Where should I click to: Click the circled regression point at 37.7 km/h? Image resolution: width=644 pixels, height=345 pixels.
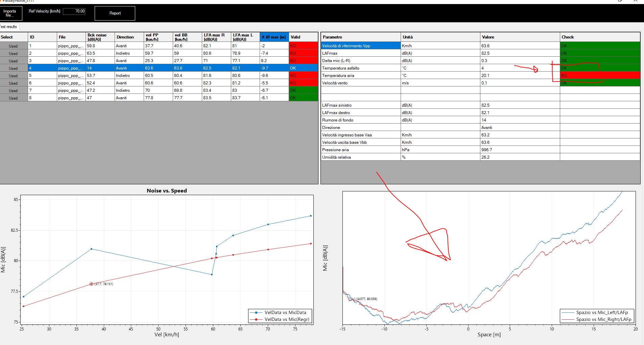tap(91, 284)
